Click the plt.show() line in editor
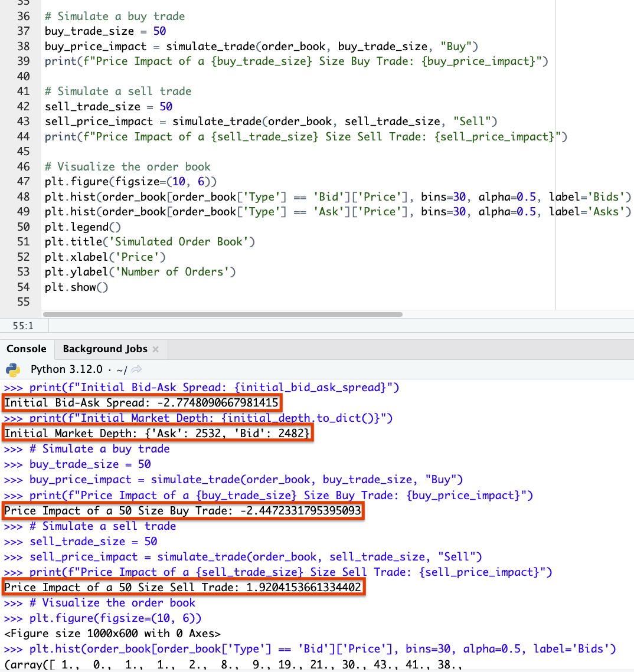 click(x=77, y=287)
